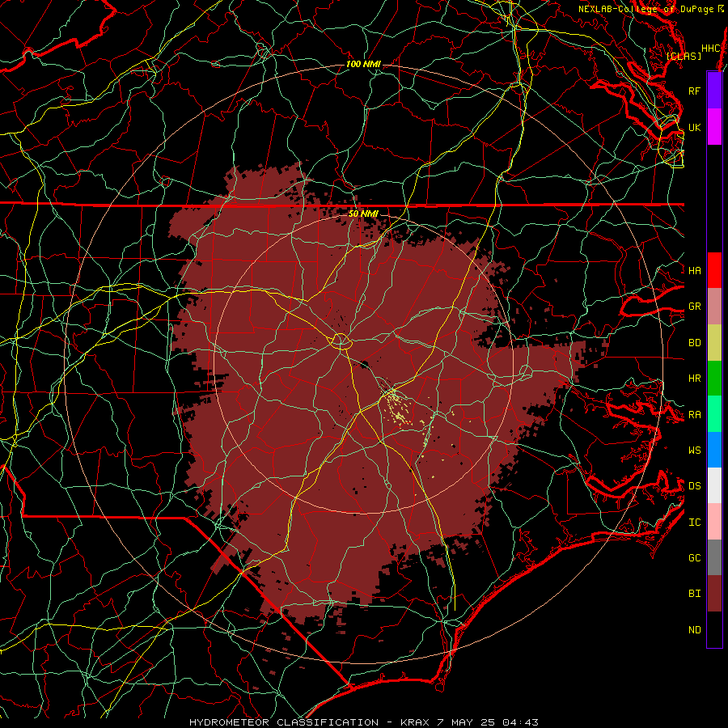Click the HA red legend swatch
Viewport: 728px width, 728px height.
(x=714, y=270)
